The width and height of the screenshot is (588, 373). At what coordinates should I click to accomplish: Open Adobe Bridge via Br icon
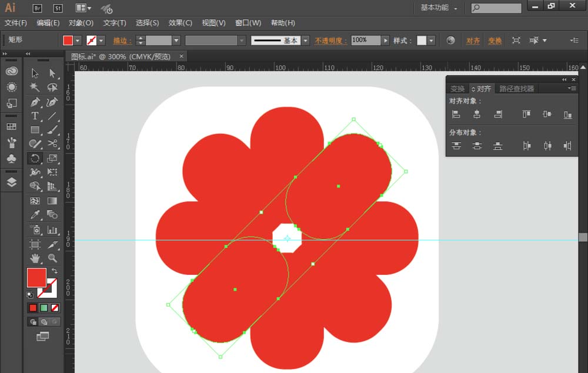coord(37,8)
